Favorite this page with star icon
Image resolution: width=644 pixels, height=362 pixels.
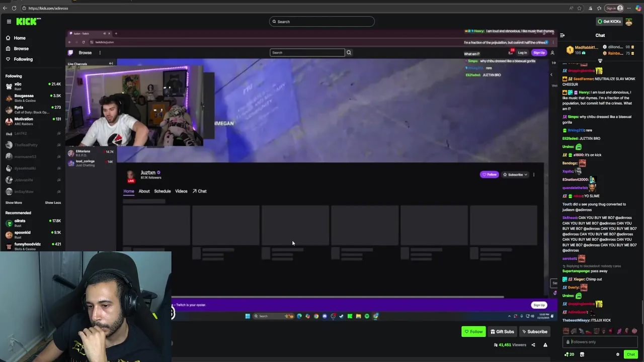[x=580, y=8]
